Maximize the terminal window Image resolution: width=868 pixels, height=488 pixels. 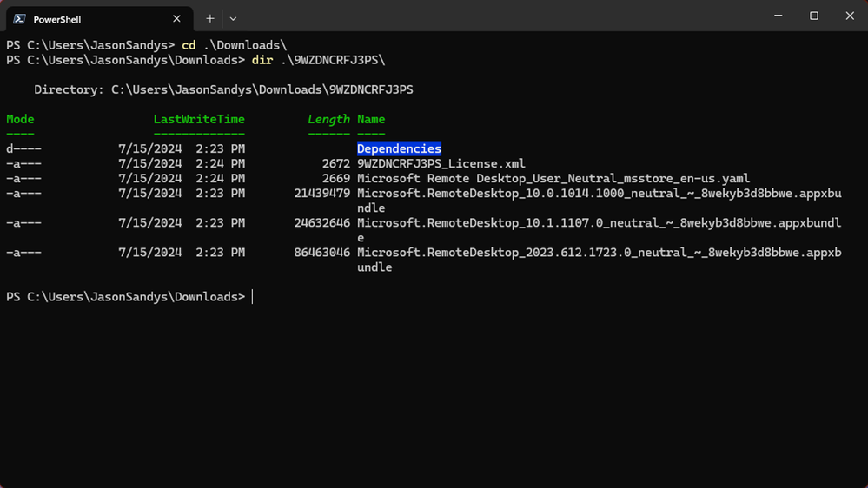pyautogui.click(x=814, y=16)
